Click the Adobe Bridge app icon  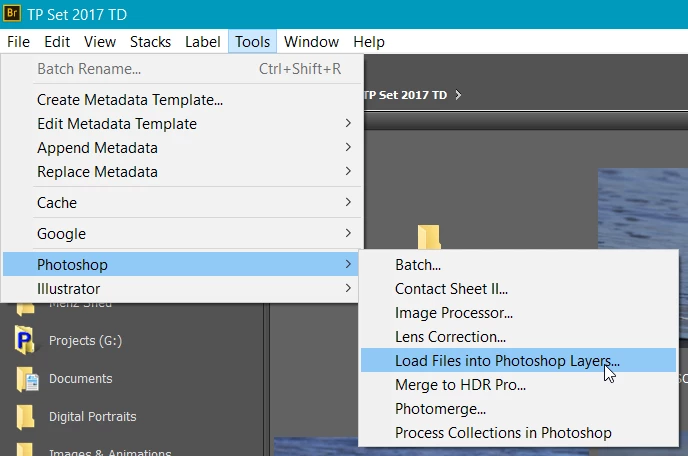(12, 13)
